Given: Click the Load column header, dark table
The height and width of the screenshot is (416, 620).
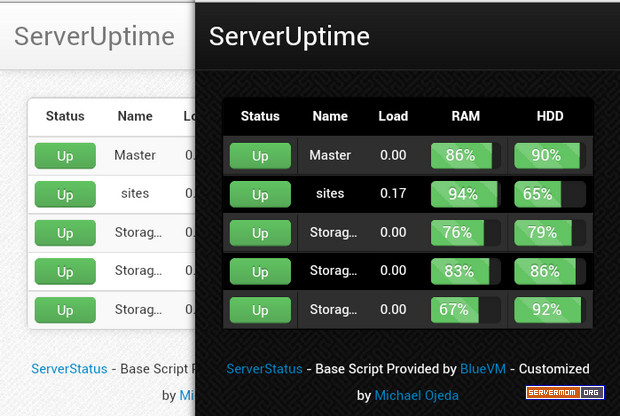Looking at the screenshot, I should (393, 116).
